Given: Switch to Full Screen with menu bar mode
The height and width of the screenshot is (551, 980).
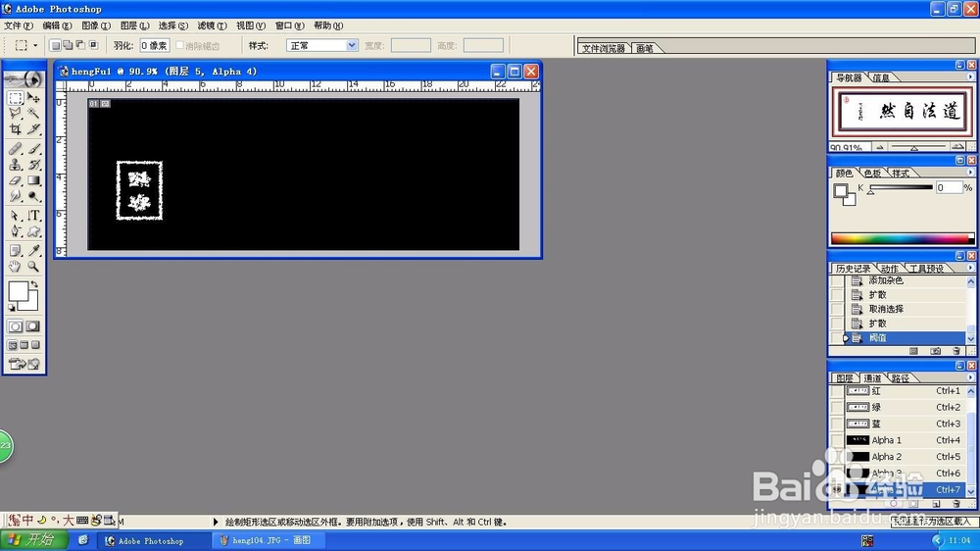Looking at the screenshot, I should [24, 345].
